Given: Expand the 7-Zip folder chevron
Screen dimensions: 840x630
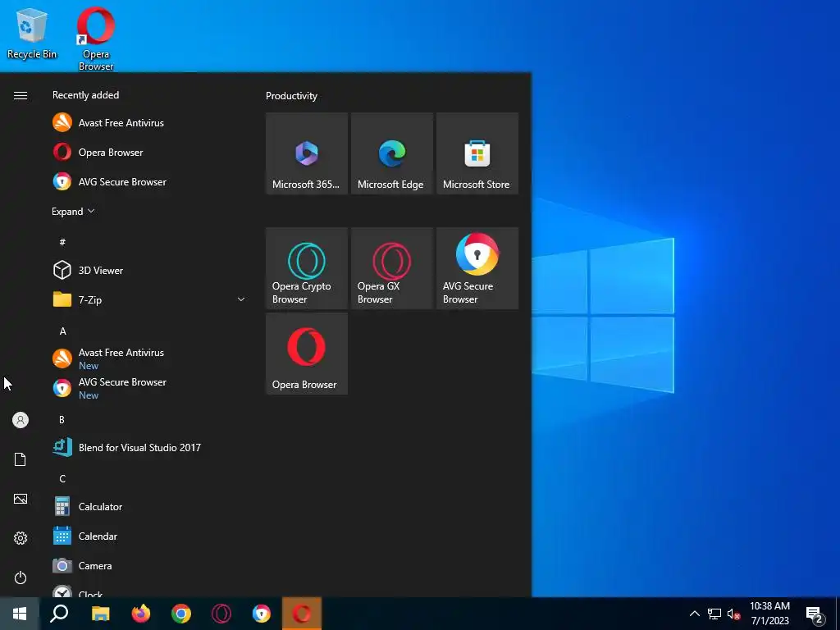Looking at the screenshot, I should pyautogui.click(x=241, y=299).
